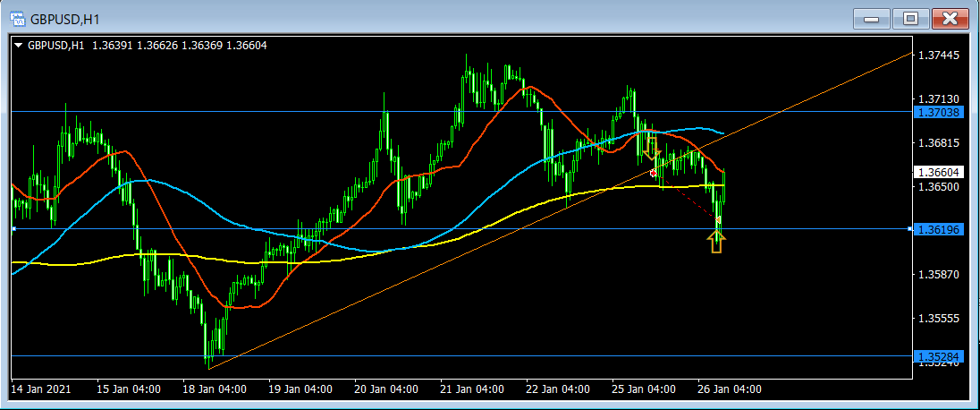Click the red sell entry marker on the chart

click(x=653, y=173)
